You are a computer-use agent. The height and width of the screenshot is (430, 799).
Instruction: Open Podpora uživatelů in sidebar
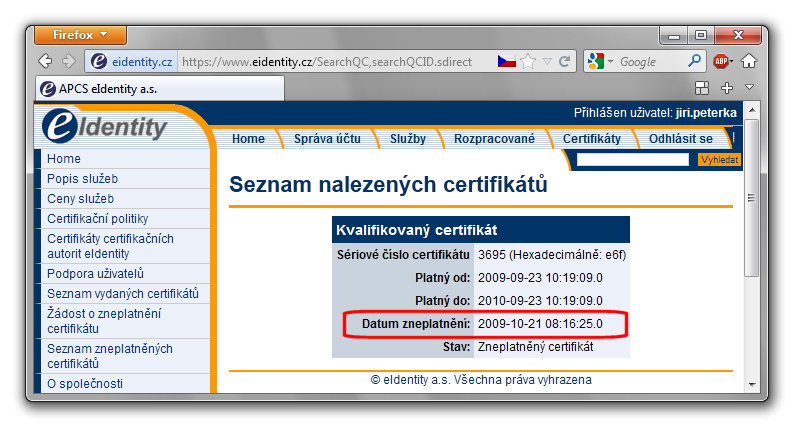[x=96, y=274]
